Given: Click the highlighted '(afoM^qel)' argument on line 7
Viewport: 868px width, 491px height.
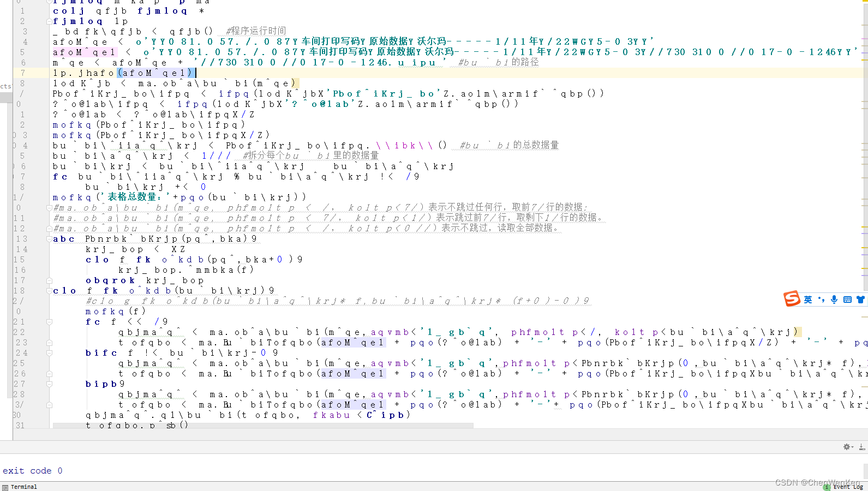Looking at the screenshot, I should (x=156, y=73).
